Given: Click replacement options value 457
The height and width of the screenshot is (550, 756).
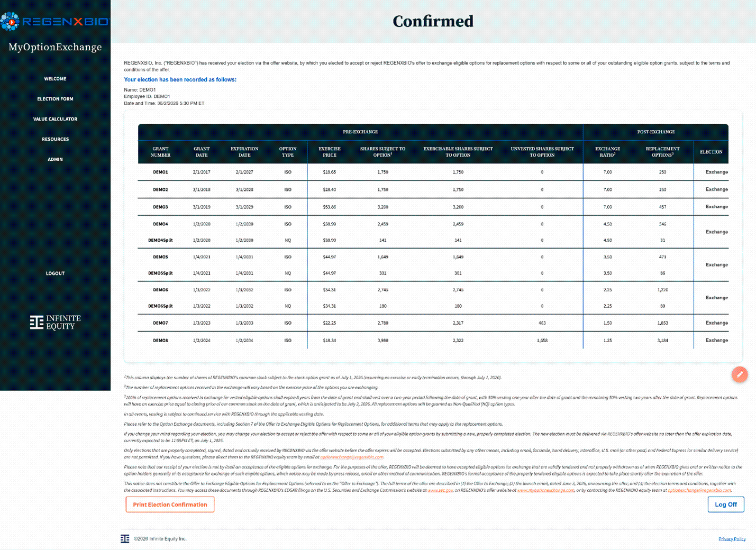Looking at the screenshot, I should [x=663, y=207].
